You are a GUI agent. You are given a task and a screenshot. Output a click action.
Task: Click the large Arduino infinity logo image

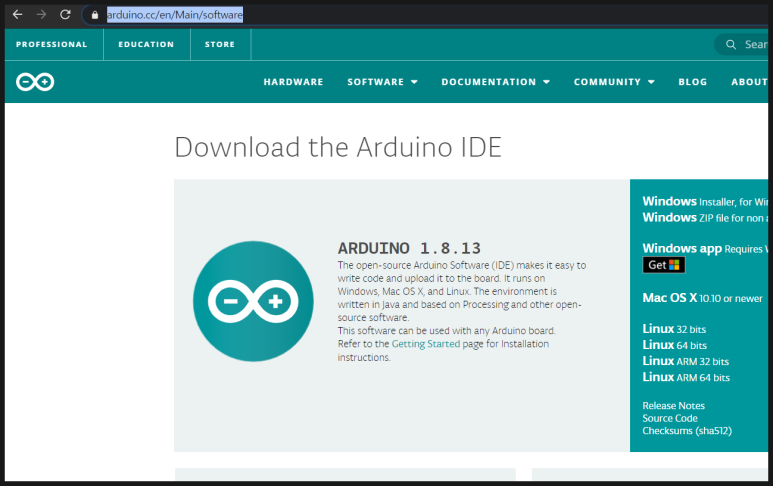tap(253, 301)
